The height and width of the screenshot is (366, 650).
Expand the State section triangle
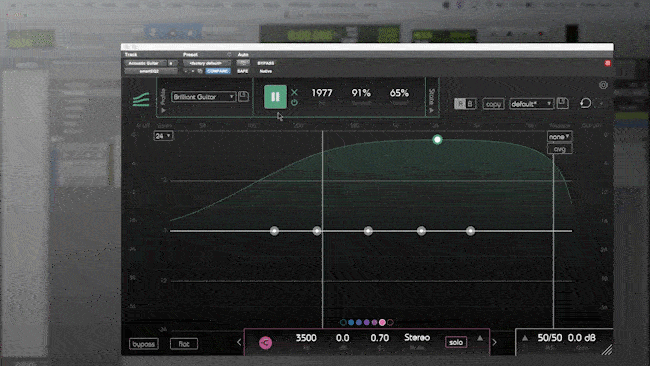431,110
